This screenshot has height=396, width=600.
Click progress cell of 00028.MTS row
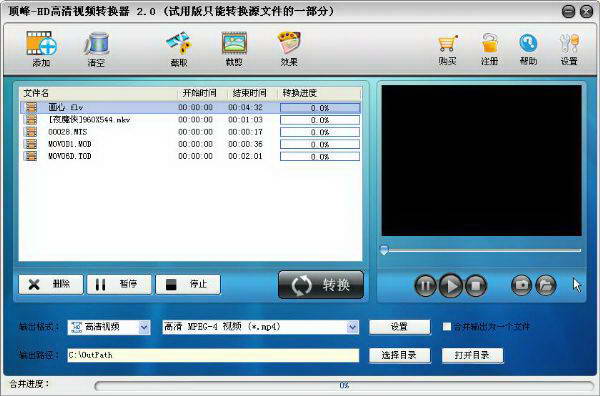click(320, 132)
